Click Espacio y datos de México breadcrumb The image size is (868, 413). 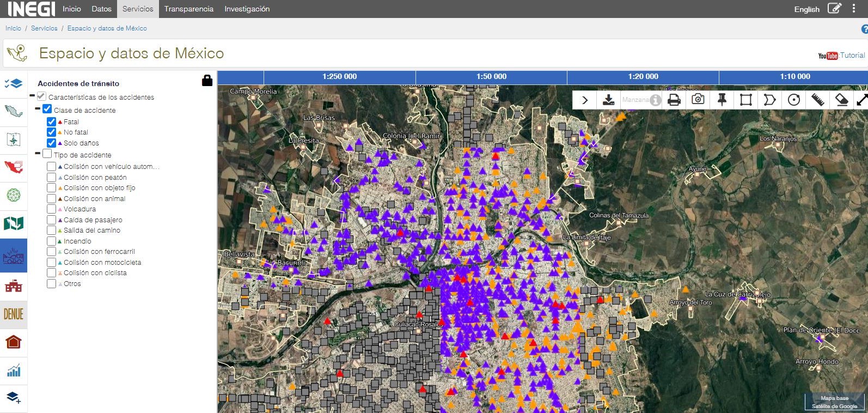click(107, 28)
